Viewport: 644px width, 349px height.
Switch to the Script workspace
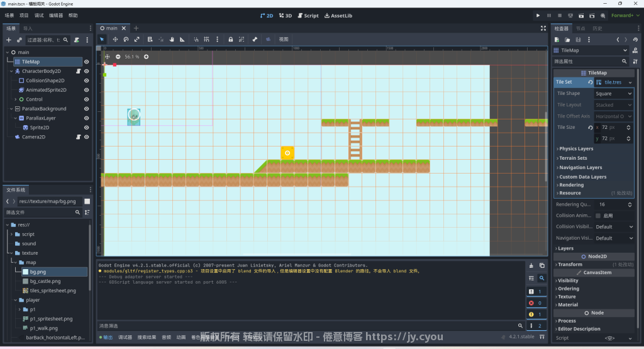click(308, 15)
